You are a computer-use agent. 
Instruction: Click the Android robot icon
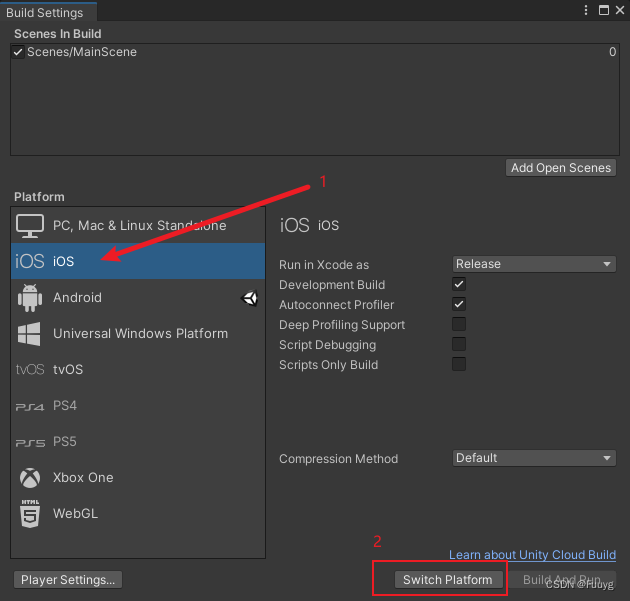[x=30, y=298]
